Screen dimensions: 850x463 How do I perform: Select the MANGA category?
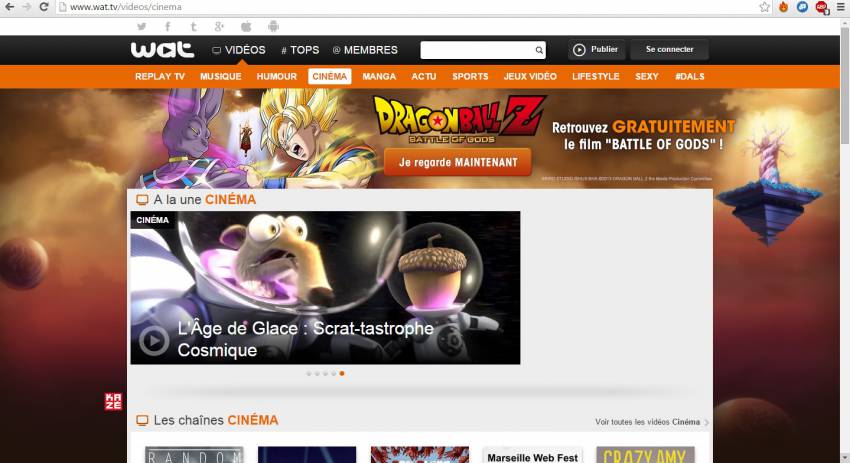tap(379, 76)
